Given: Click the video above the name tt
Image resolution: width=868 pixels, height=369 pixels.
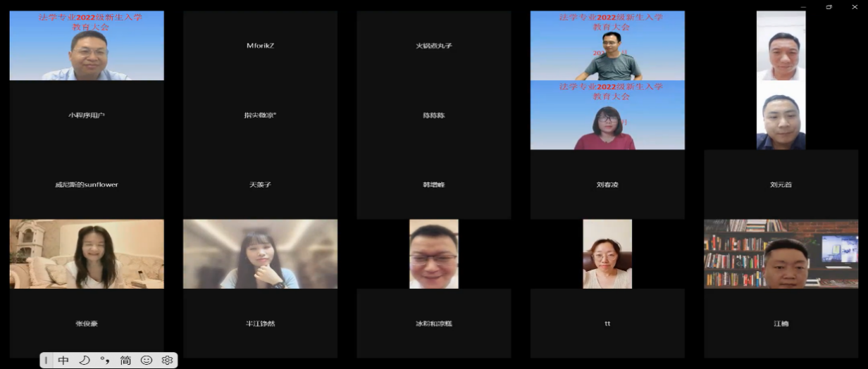Looking at the screenshot, I should (x=607, y=254).
